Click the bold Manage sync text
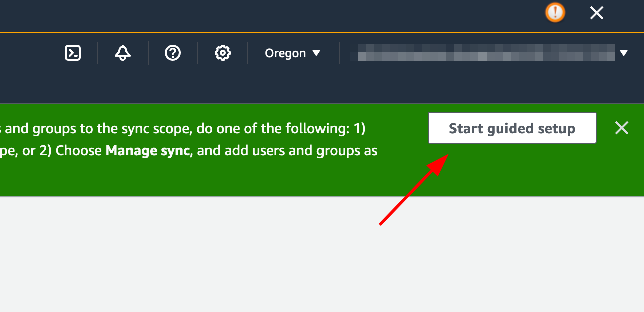The image size is (644, 312). [148, 151]
